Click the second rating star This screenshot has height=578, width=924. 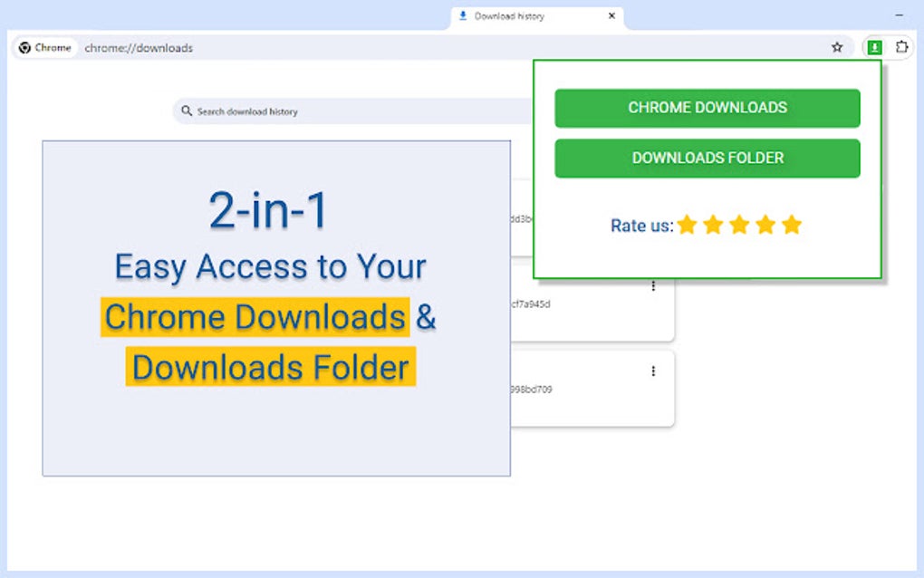[x=713, y=225]
